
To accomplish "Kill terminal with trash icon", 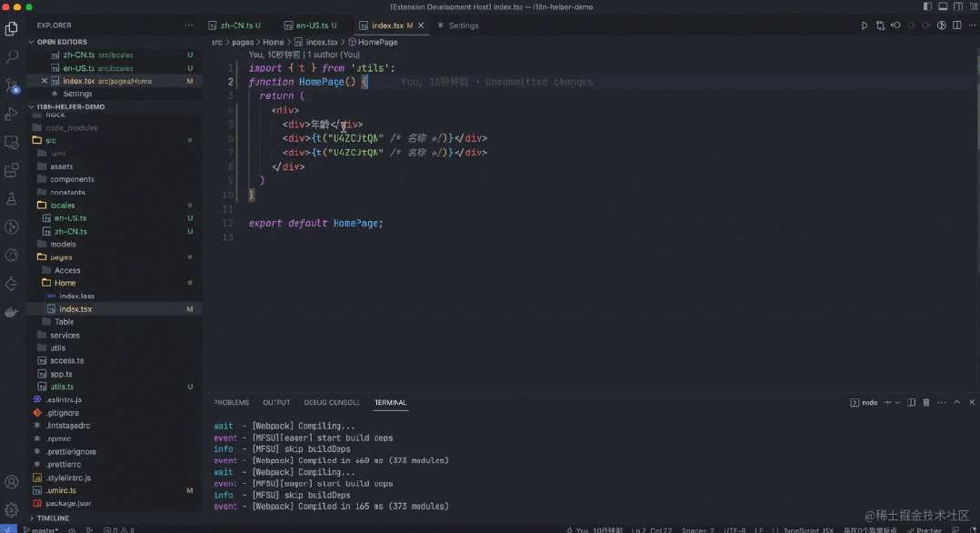I will (926, 403).
